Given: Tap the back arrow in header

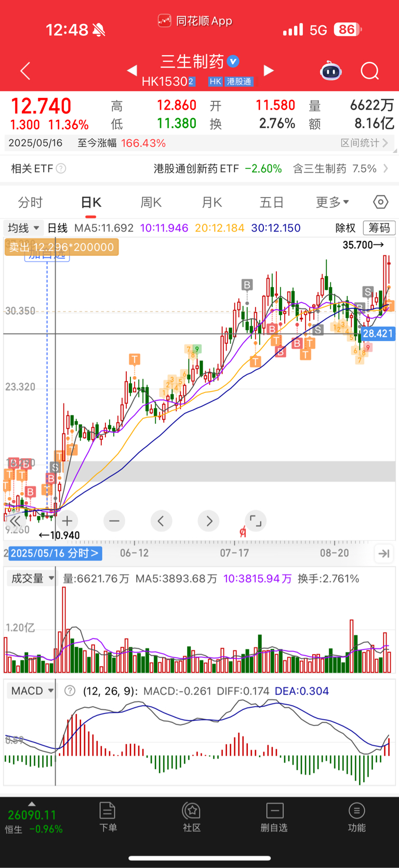Looking at the screenshot, I should point(25,71).
